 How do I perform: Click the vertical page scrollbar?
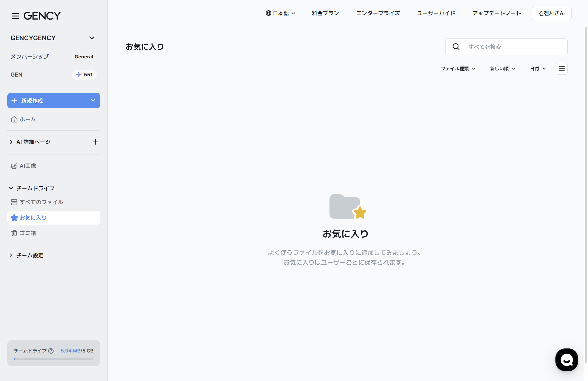click(x=586, y=195)
